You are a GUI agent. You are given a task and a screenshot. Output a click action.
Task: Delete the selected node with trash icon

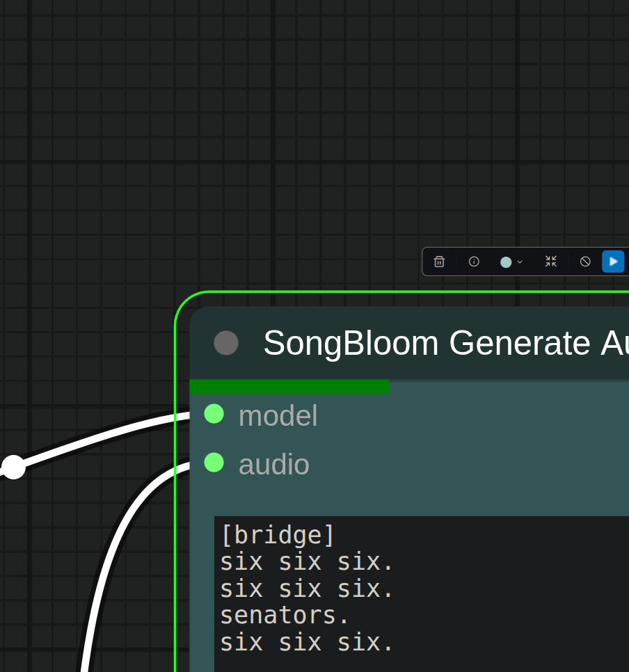(x=439, y=262)
